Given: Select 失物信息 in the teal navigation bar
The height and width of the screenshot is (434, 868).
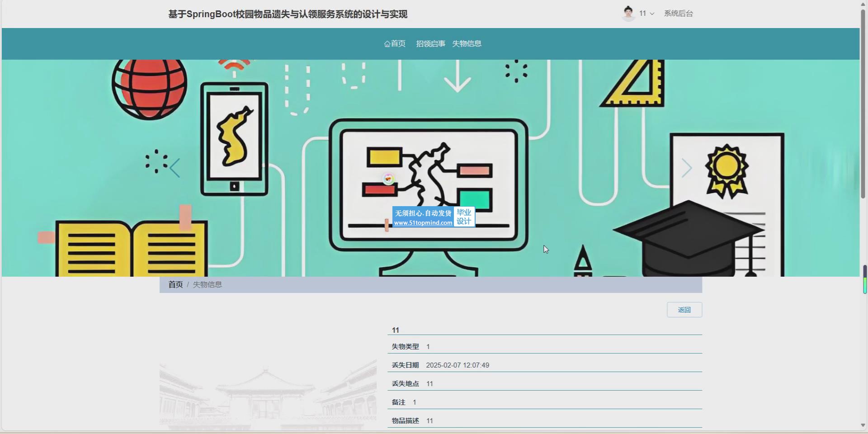Looking at the screenshot, I should click(467, 44).
